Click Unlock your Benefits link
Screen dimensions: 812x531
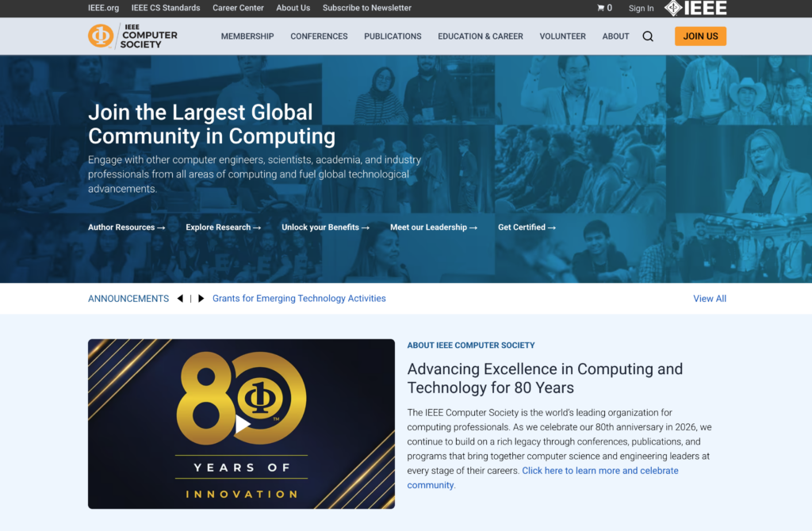coord(325,227)
